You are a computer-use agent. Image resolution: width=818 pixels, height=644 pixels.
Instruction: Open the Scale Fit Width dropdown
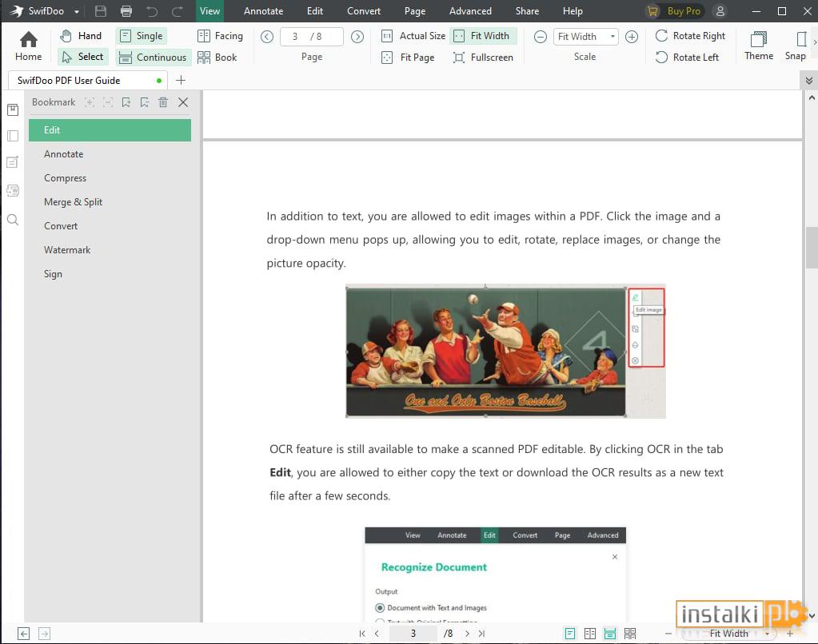[586, 37]
